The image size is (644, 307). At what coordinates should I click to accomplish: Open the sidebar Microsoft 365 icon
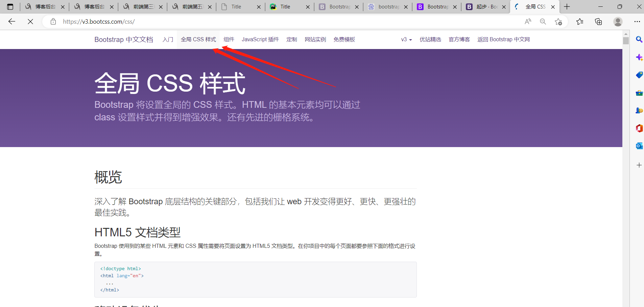(639, 128)
